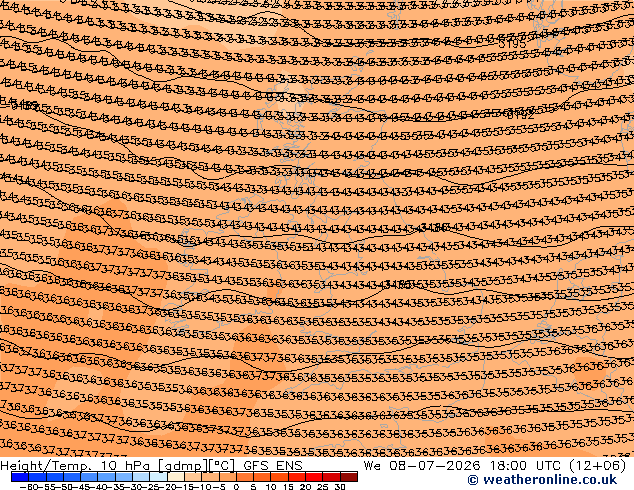Click the '[gdmp]' unit label
The image size is (634, 490).
tap(182, 466)
